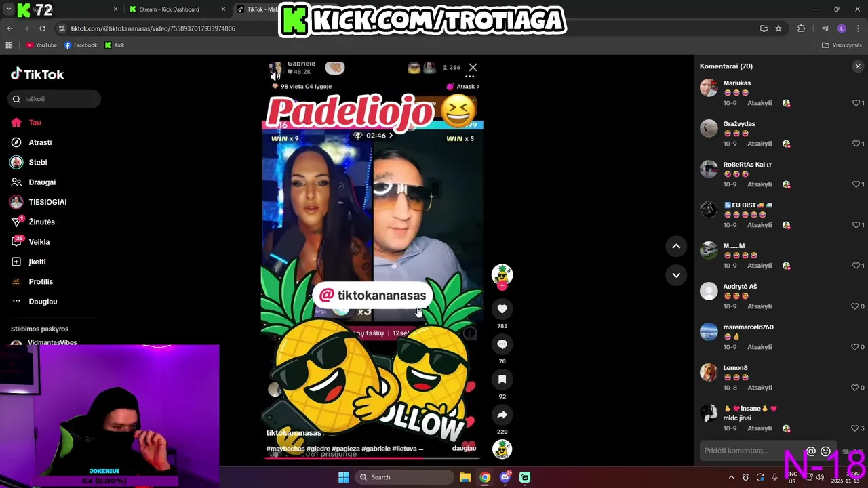Viewport: 868px width, 488px height.
Task: Open the creator pineapple avatar
Action: coord(502,274)
